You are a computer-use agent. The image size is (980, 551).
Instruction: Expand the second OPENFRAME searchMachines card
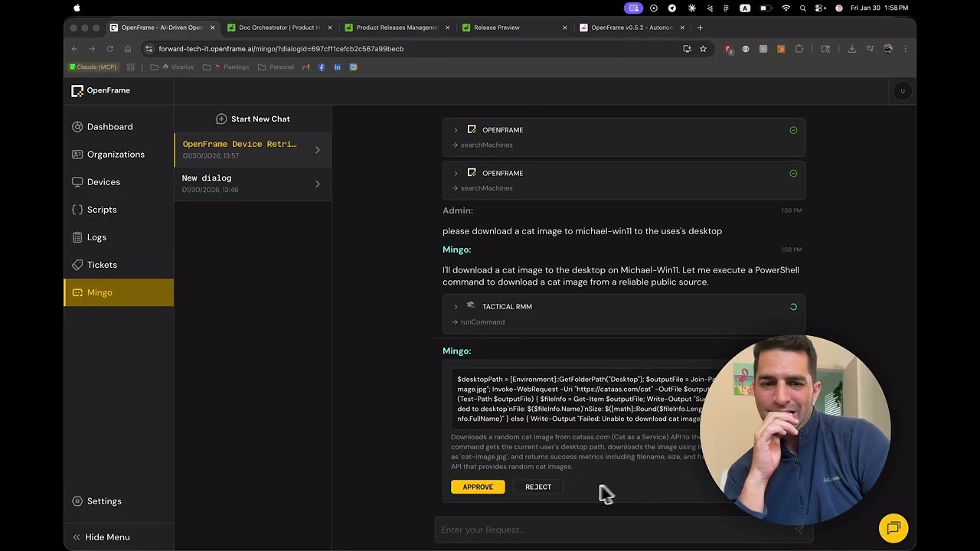456,173
